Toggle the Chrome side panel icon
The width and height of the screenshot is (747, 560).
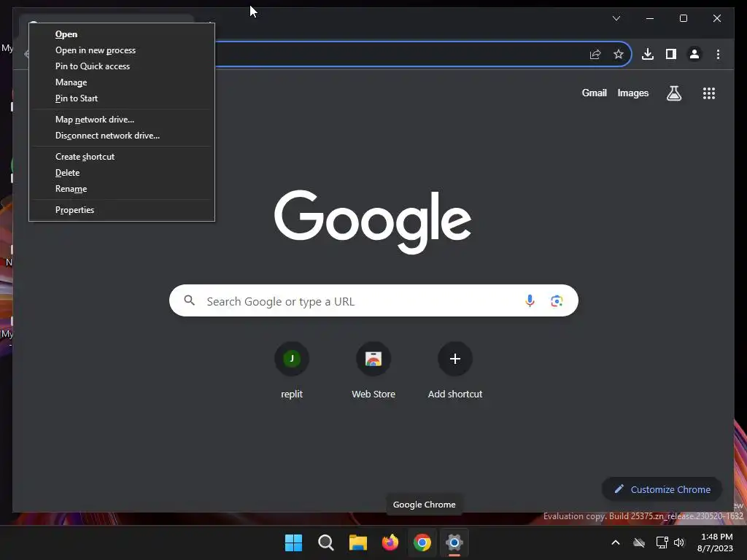(x=671, y=54)
